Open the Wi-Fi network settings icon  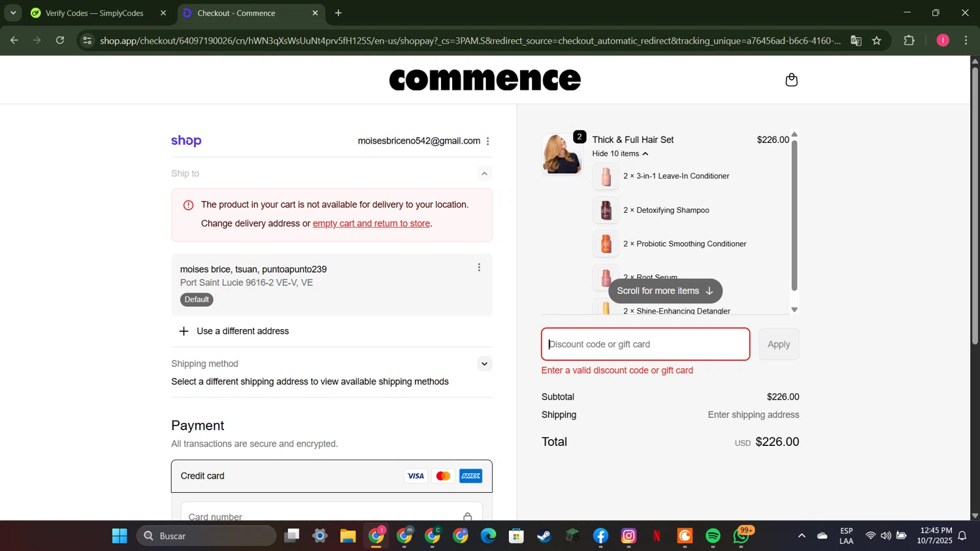(870, 536)
